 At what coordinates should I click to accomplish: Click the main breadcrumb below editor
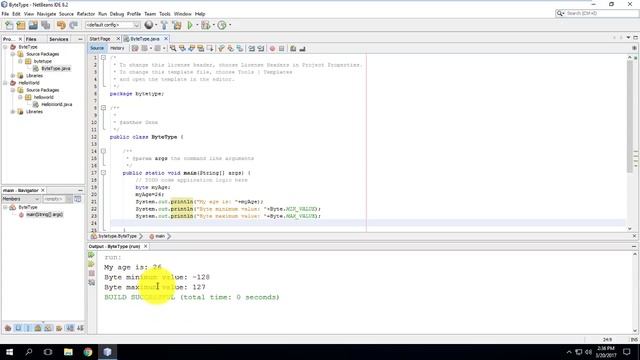[x=159, y=236]
